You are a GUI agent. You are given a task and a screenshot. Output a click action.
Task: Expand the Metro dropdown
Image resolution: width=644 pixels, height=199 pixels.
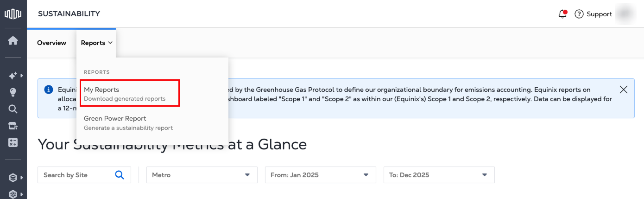point(202,175)
